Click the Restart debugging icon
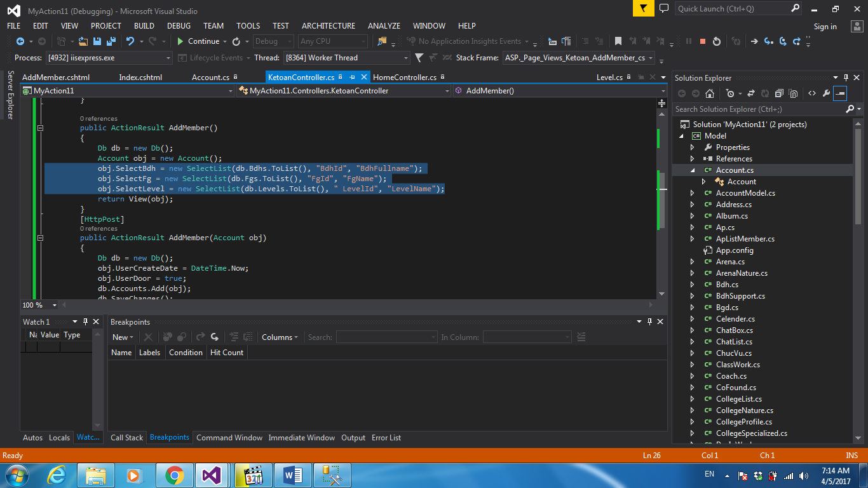This screenshot has height=488, width=868. click(717, 41)
